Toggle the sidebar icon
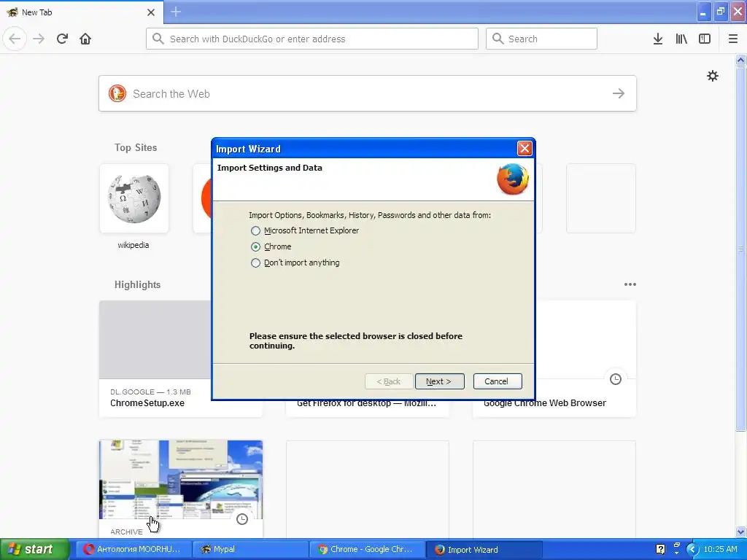Screen dimensions: 747x560 pos(705,39)
